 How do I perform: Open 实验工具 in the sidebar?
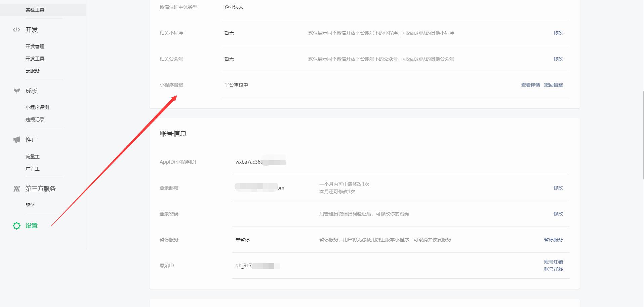[35, 10]
